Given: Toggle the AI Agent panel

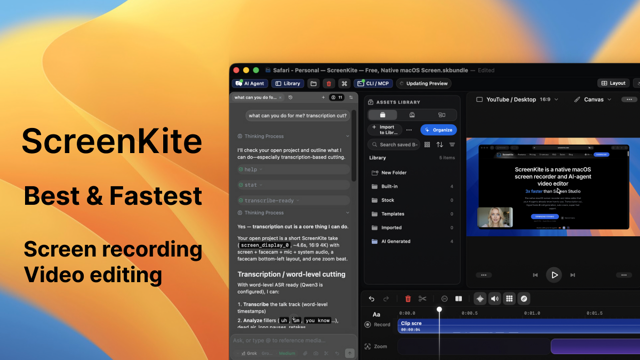Looking at the screenshot, I should click(x=250, y=83).
